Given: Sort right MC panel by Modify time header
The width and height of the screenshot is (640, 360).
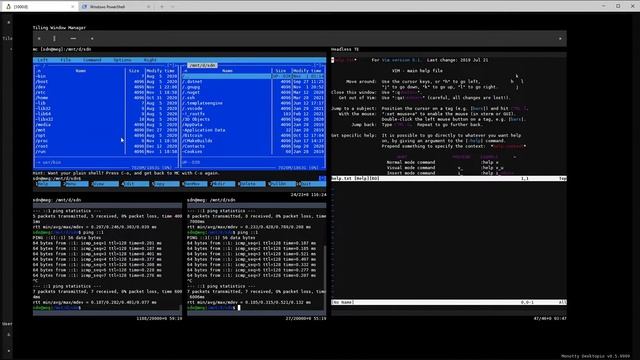Looking at the screenshot, I should (308, 71).
